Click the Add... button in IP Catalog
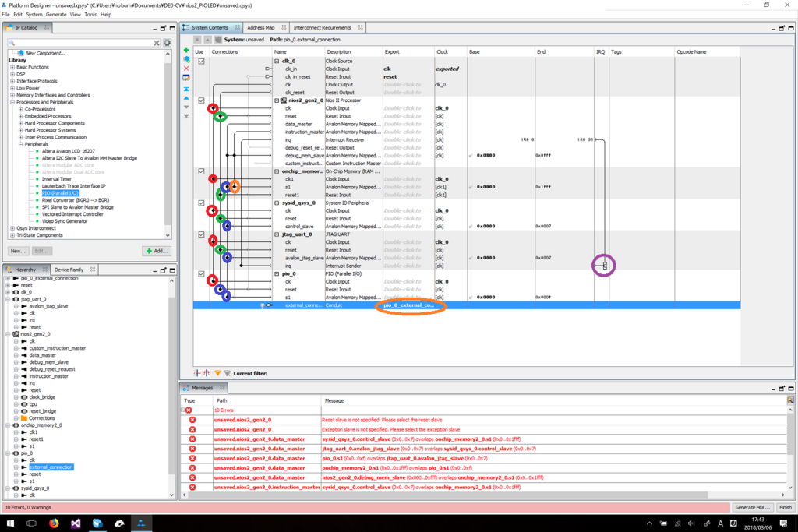The image size is (798, 532). (x=156, y=252)
